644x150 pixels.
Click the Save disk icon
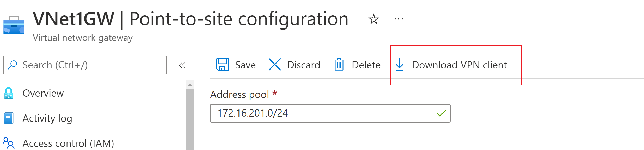pos(222,65)
